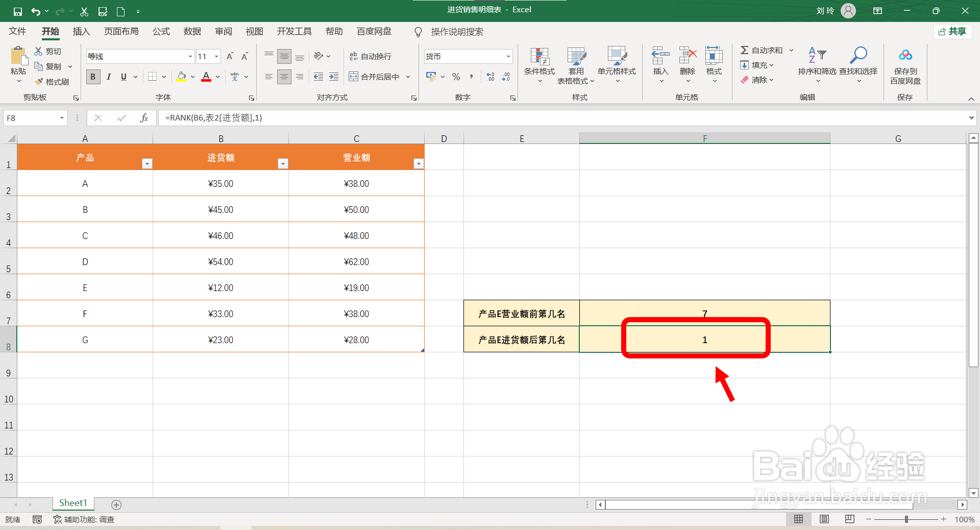Click 填充 (Fill) button
Viewport: 980px width, 530px height.
(757, 65)
